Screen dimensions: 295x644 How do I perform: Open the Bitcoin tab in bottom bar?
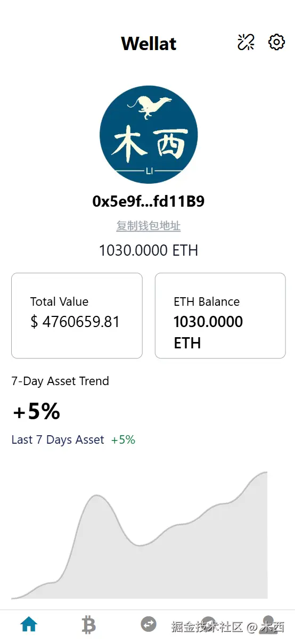click(x=88, y=624)
